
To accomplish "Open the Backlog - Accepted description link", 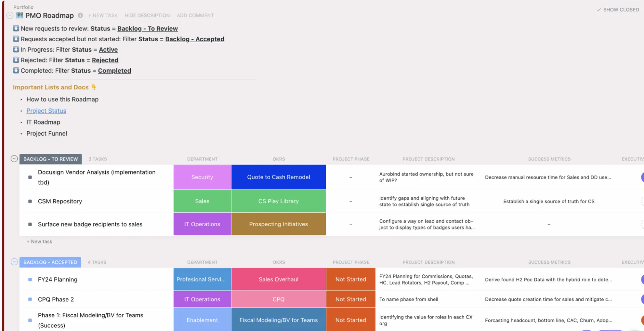I will (x=195, y=39).
